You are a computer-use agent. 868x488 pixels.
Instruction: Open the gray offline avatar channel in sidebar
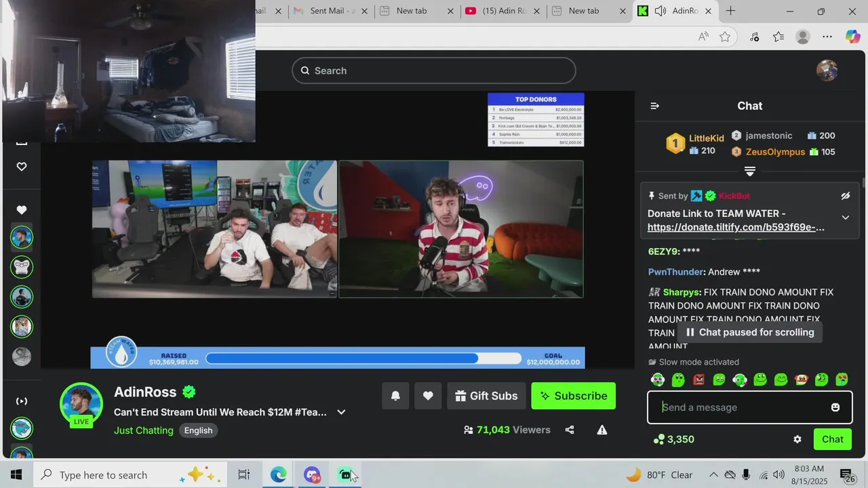(x=22, y=357)
